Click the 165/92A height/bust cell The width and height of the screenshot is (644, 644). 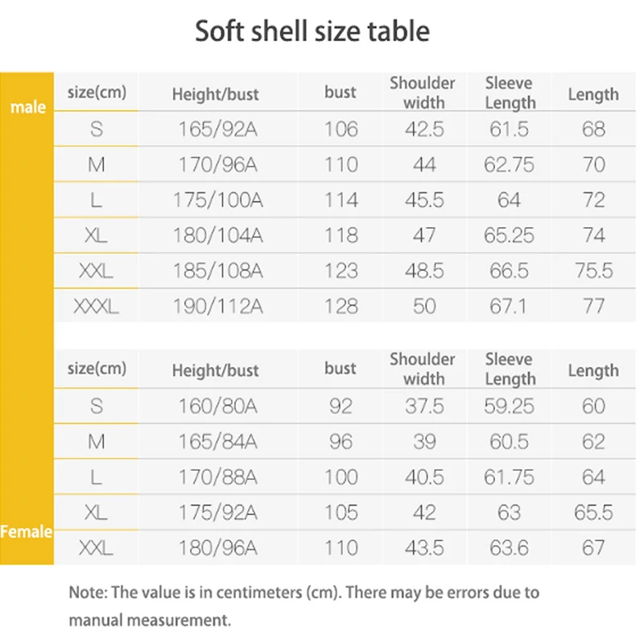point(217,129)
